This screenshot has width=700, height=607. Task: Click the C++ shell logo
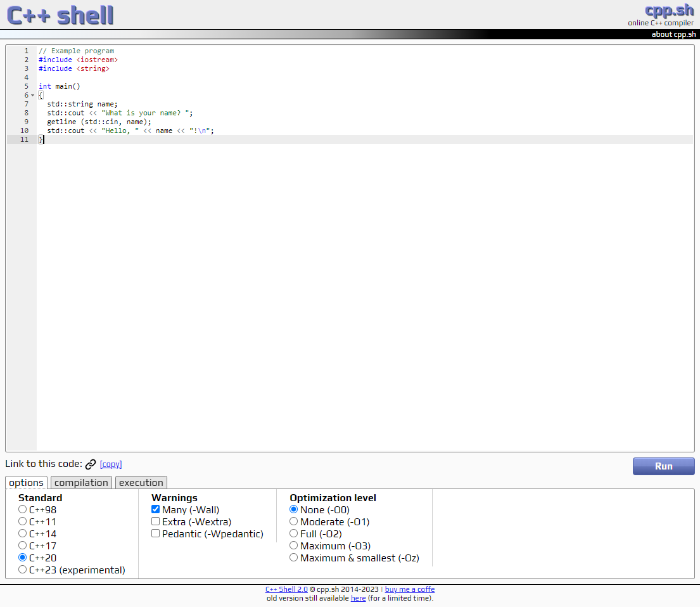[x=60, y=15]
